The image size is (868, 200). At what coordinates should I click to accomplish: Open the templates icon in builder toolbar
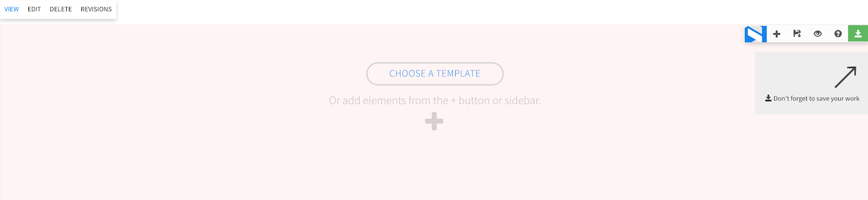(x=797, y=34)
